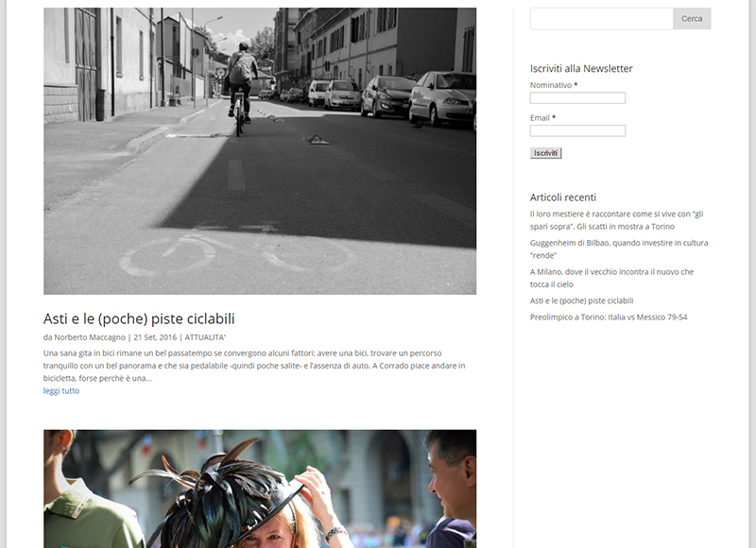Click the article excerpt text paragraph
The width and height of the screenshot is (756, 548).
254,366
